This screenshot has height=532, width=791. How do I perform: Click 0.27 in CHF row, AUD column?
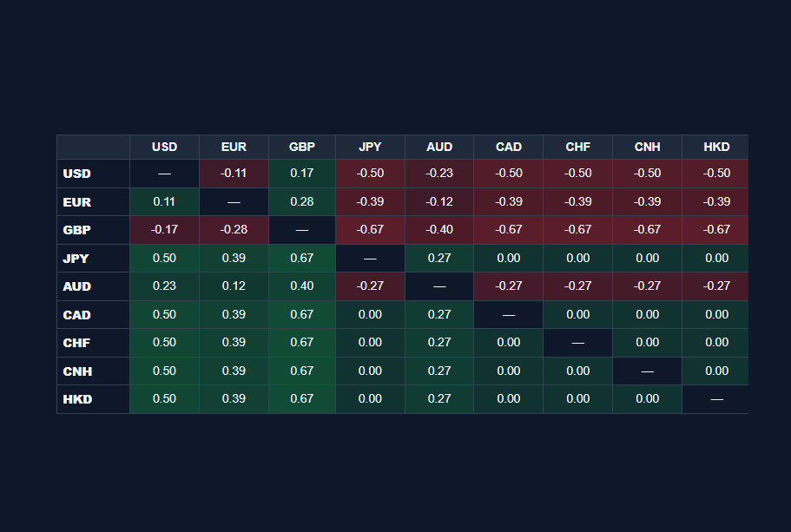438,343
